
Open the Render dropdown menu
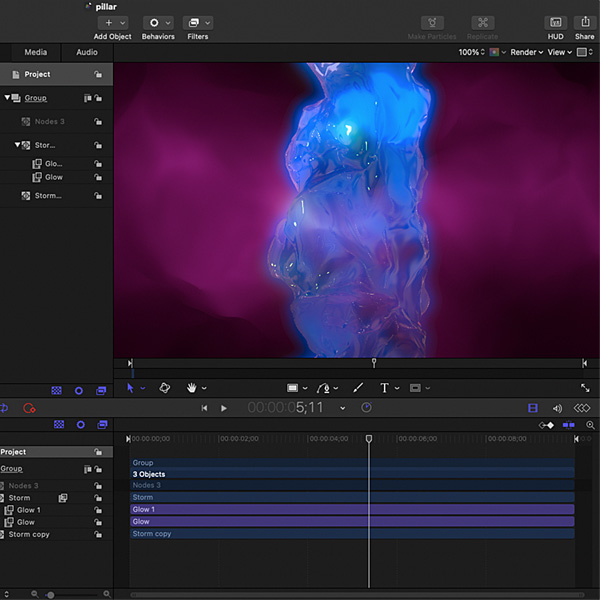(x=527, y=52)
